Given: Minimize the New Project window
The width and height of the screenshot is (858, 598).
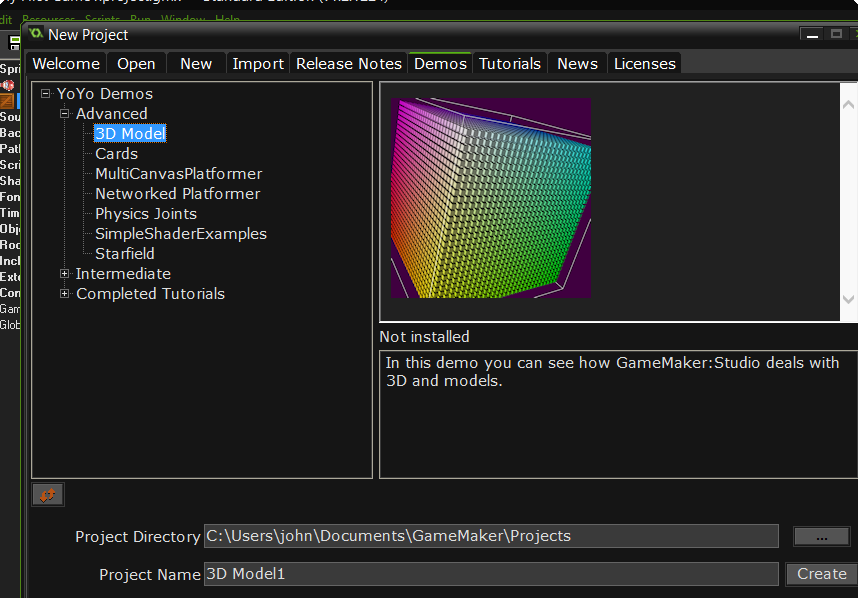Looking at the screenshot, I should pyautogui.click(x=812, y=34).
